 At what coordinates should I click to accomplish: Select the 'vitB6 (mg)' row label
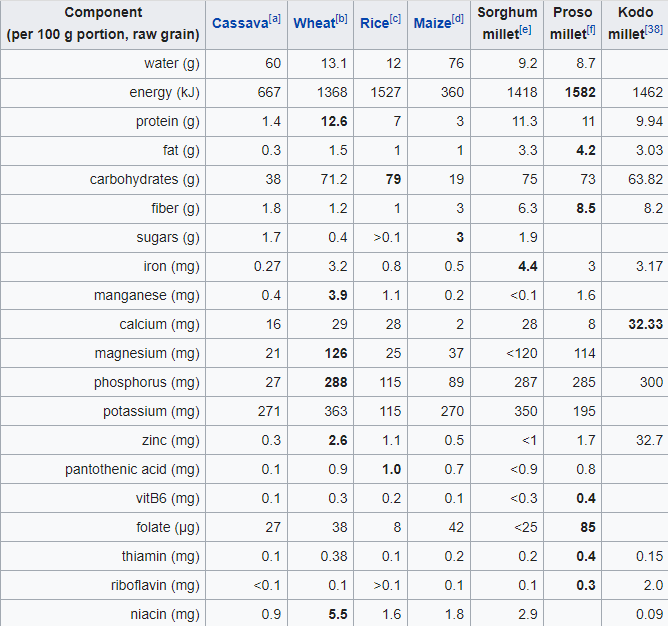[x=167, y=498]
